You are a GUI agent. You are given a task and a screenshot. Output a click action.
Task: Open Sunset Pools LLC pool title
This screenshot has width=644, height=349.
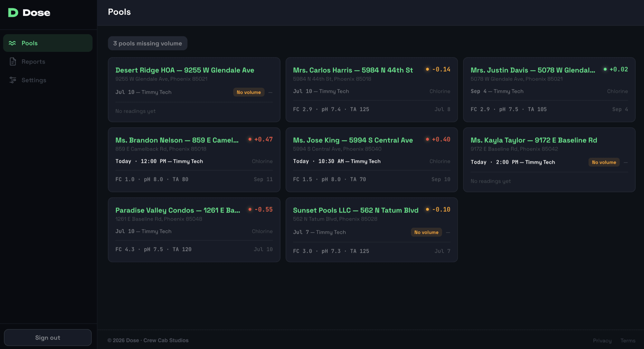(356, 210)
